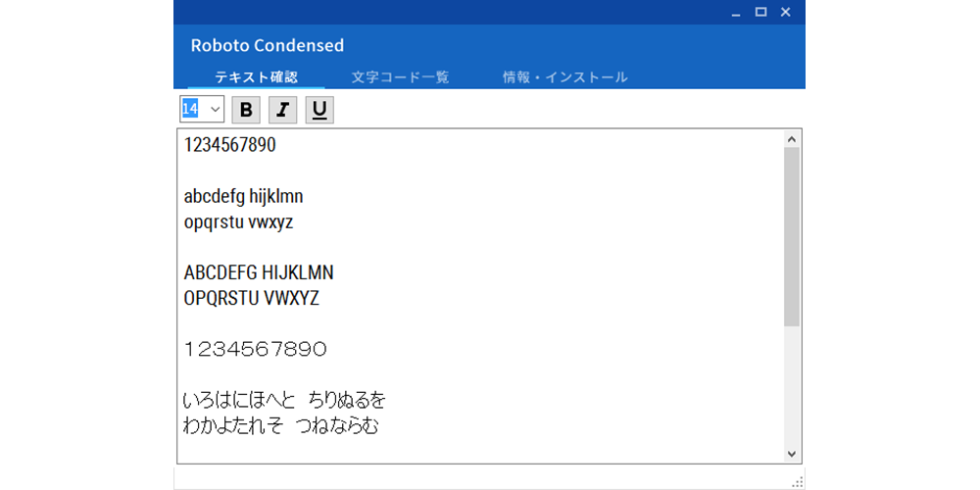Click the Roboto Condensed title text
The height and width of the screenshot is (490, 980).
tap(268, 45)
